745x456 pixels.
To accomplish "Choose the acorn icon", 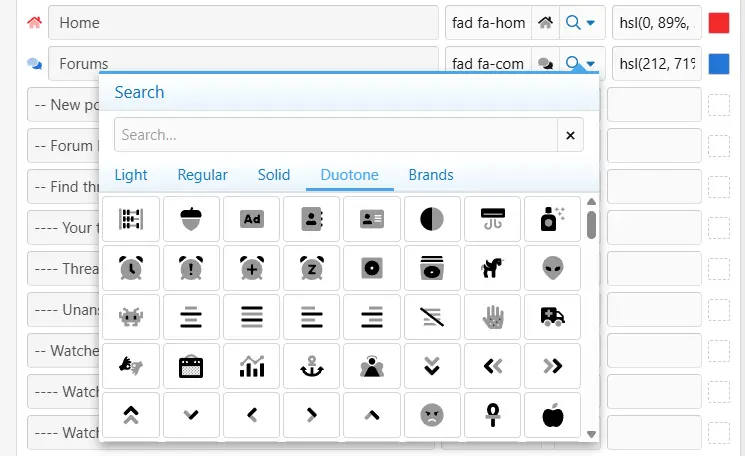I will coord(191,219).
